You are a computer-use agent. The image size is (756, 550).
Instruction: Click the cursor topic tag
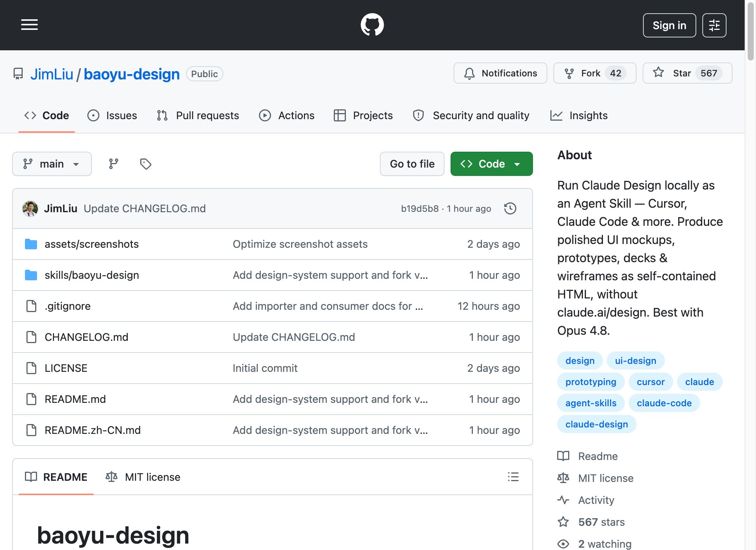pos(651,382)
